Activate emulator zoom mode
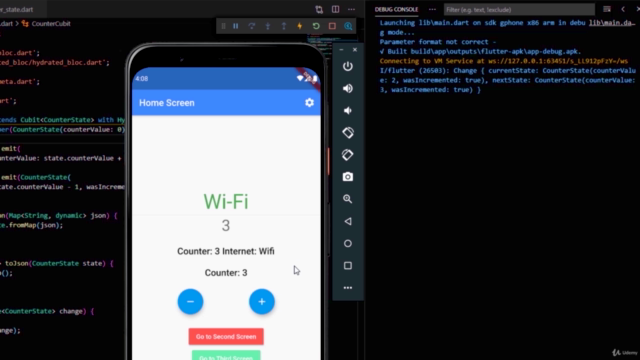The width and height of the screenshot is (640, 360). [x=348, y=199]
